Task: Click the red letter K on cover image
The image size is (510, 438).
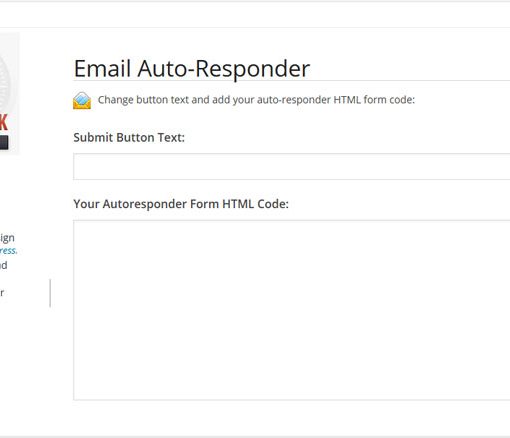Action: [4, 122]
